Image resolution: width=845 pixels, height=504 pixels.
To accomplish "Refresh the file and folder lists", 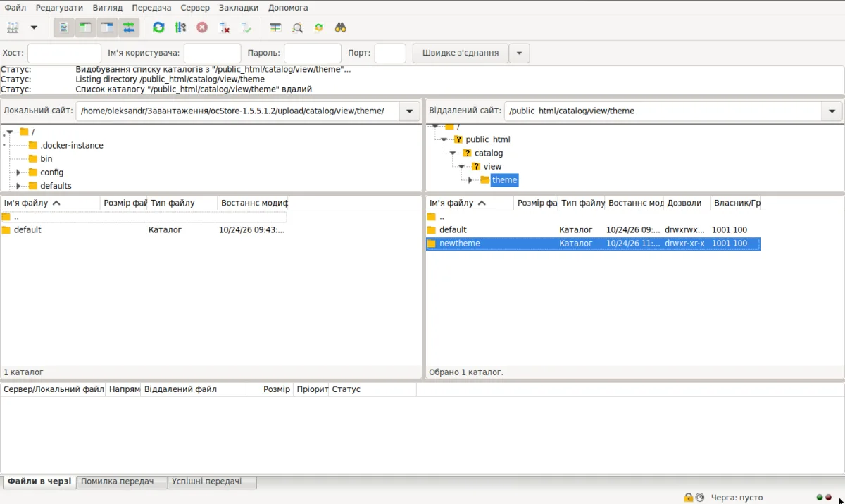I will [158, 27].
